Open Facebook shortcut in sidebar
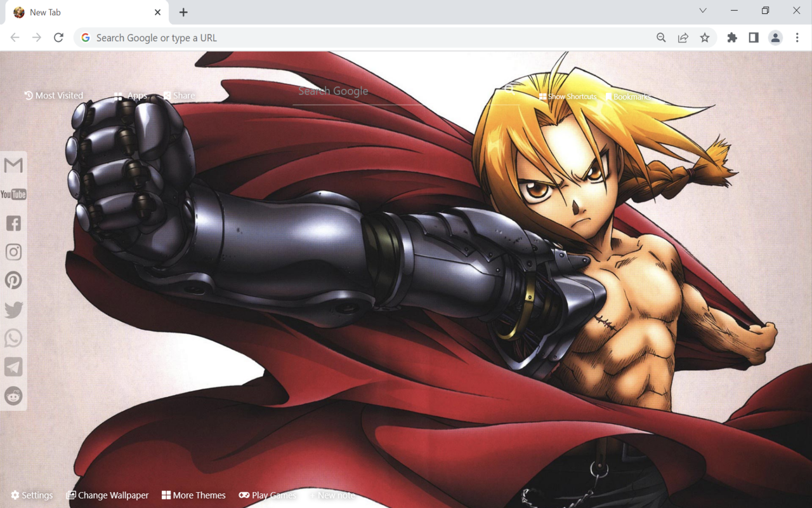 pos(13,223)
